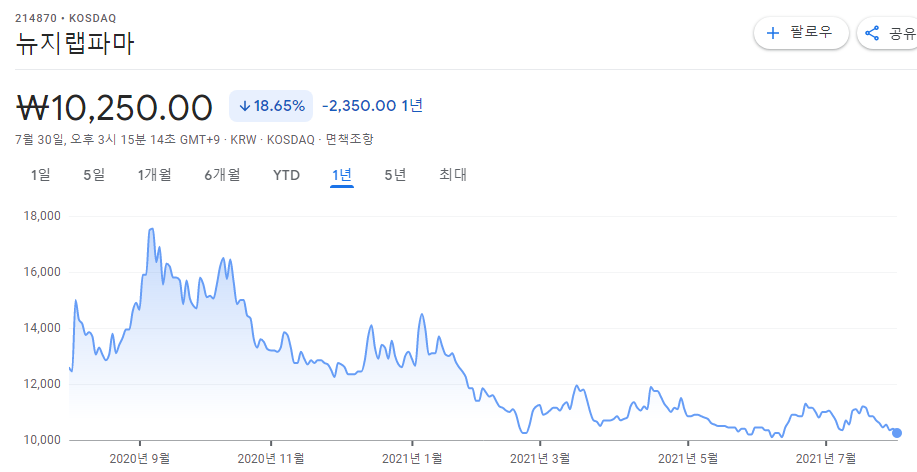Select the 1년 range tab

pos(342,175)
